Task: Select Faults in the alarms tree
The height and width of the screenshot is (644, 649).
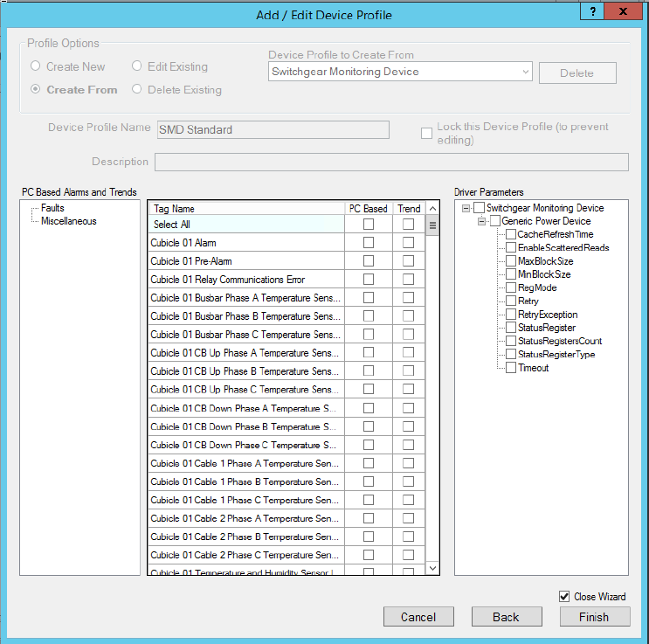Action: (52, 208)
